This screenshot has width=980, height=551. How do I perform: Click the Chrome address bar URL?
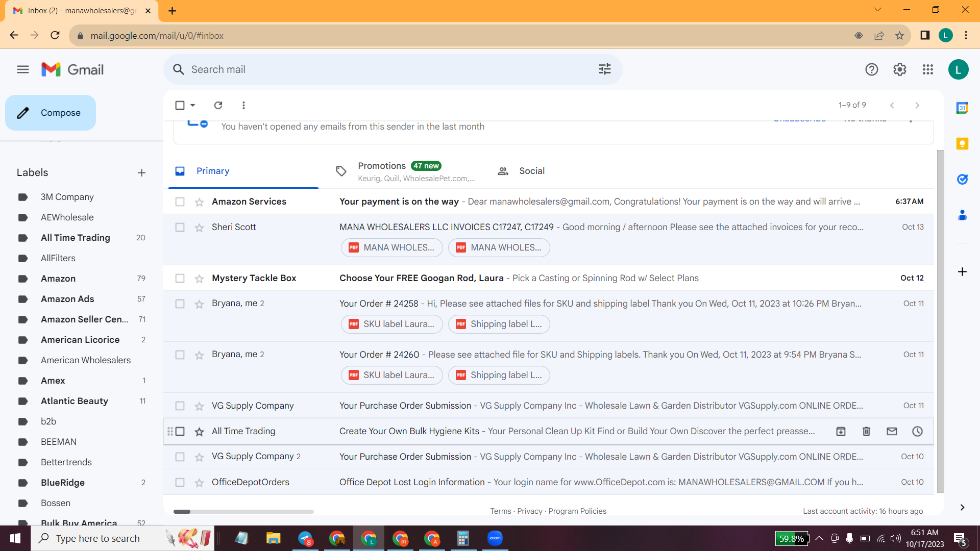pos(157,36)
